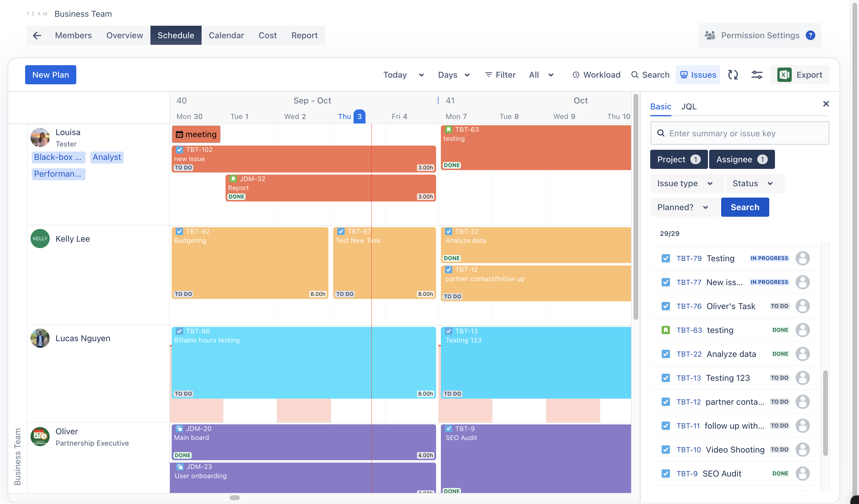Image resolution: width=859 pixels, height=504 pixels.
Task: Click the refresh/sync icon in the toolbar
Action: 733,75
